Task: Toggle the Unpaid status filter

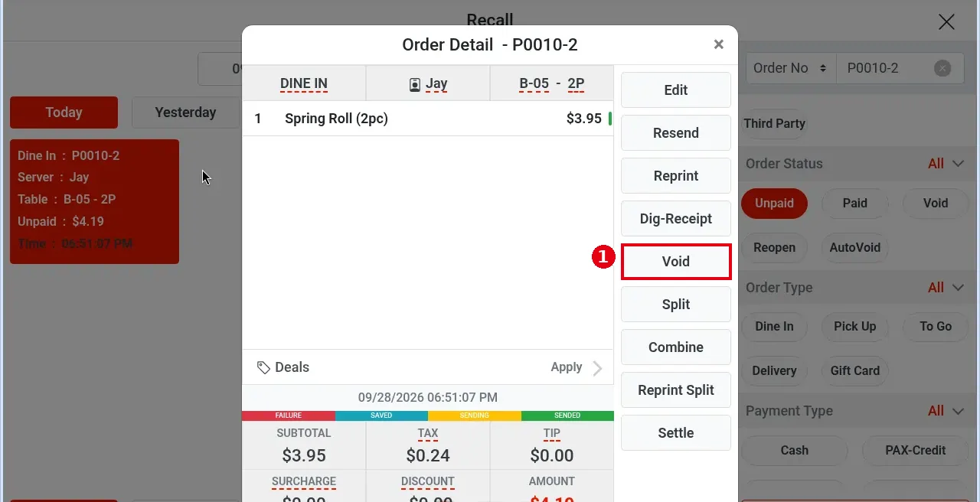Action: click(774, 203)
